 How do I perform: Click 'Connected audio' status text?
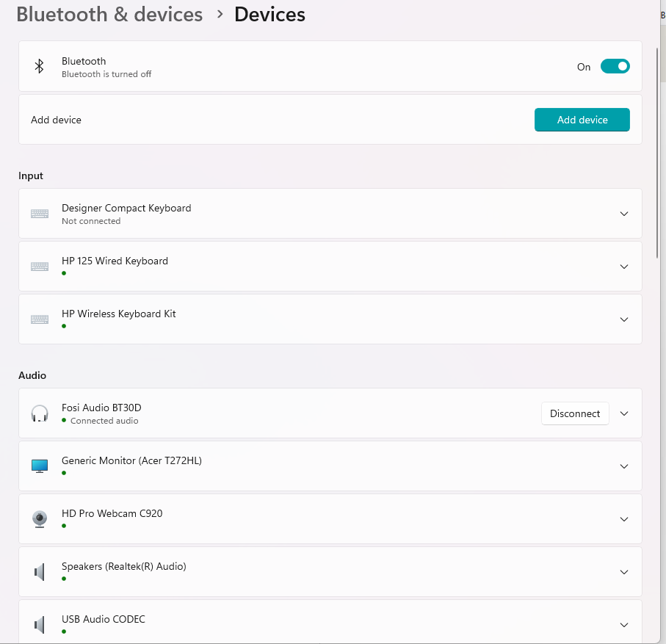(x=104, y=421)
